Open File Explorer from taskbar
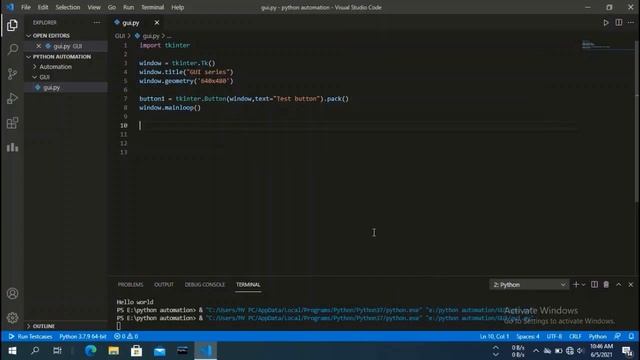 (x=113, y=351)
